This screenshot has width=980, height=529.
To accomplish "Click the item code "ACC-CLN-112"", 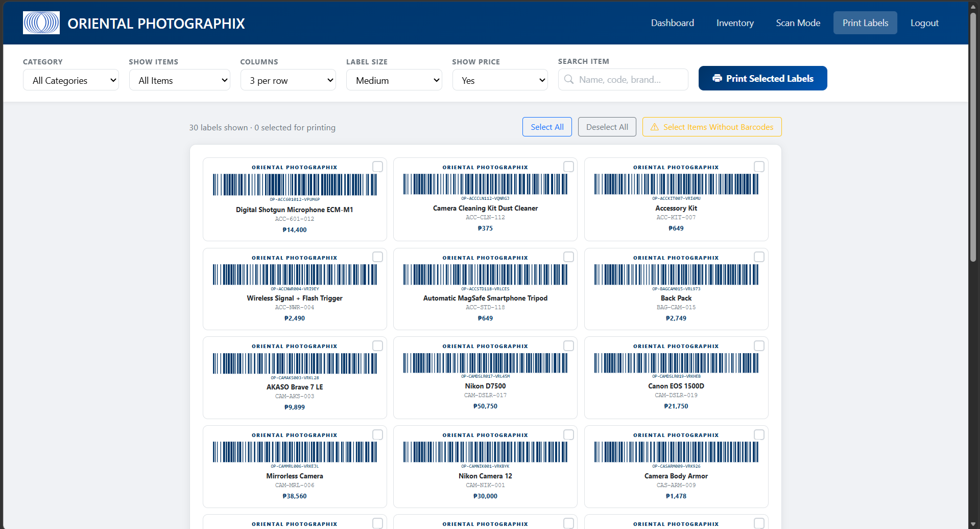I will (x=485, y=218).
